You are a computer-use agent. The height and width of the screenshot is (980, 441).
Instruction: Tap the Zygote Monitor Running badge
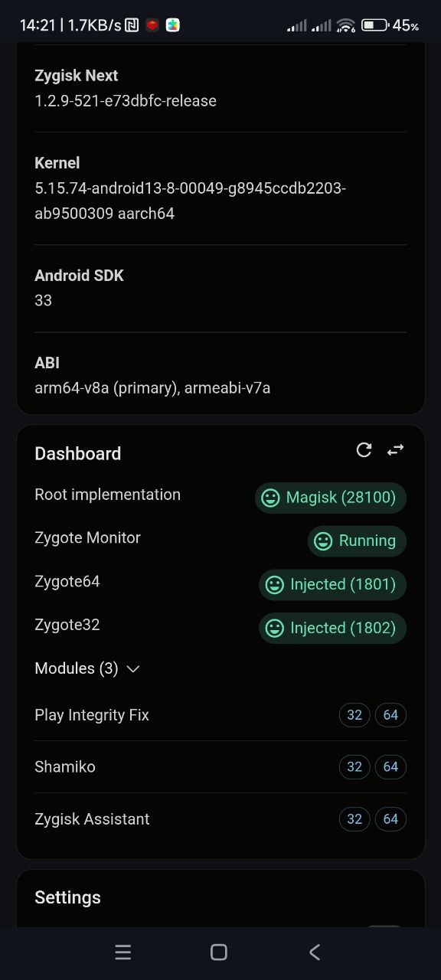tap(357, 541)
